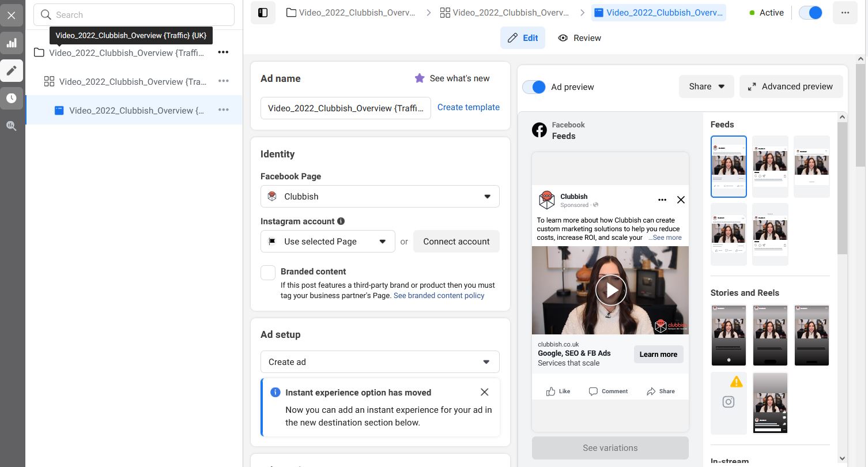Play the video in the ad preview
The height and width of the screenshot is (467, 868).
pyautogui.click(x=610, y=290)
